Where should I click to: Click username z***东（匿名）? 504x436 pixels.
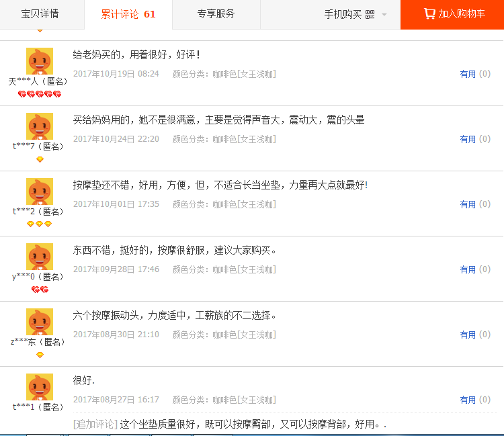coord(38,343)
